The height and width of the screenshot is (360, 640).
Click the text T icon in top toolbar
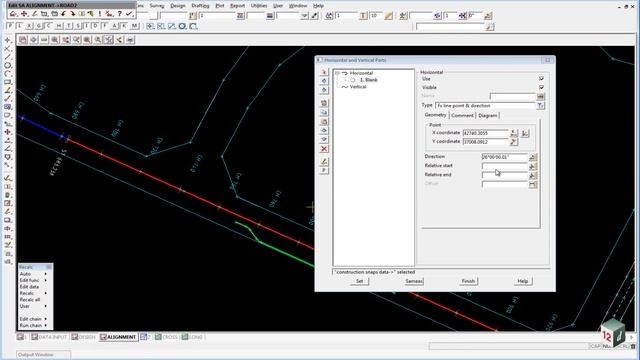(x=363, y=16)
